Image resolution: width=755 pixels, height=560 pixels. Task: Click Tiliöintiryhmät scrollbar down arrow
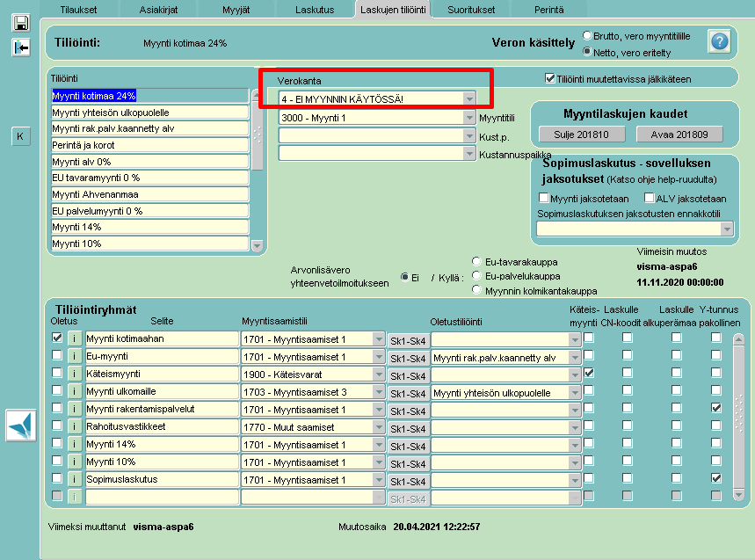point(738,495)
